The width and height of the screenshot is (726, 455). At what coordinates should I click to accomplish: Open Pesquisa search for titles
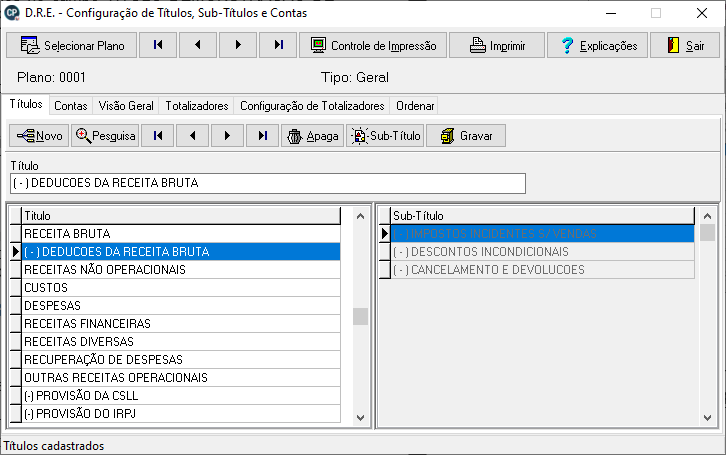point(105,136)
